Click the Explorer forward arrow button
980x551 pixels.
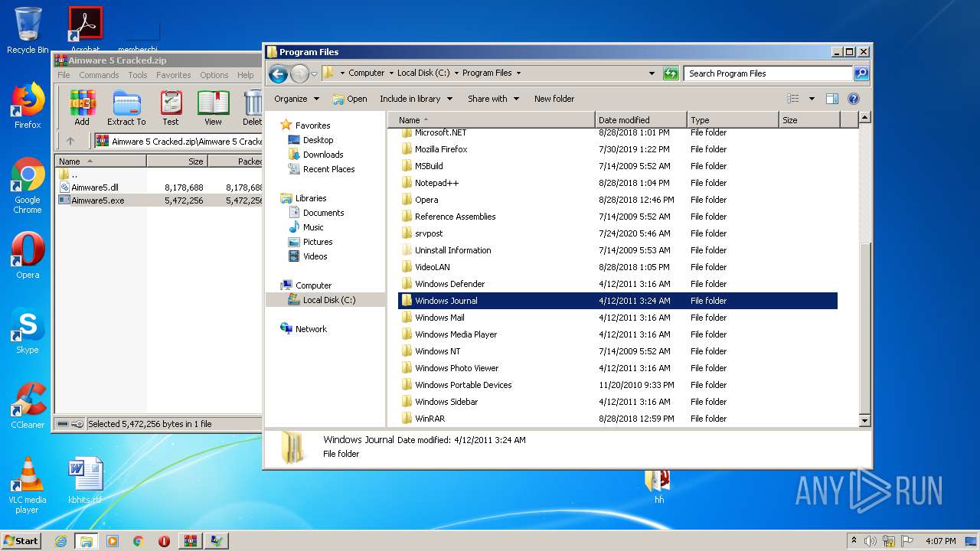(299, 73)
